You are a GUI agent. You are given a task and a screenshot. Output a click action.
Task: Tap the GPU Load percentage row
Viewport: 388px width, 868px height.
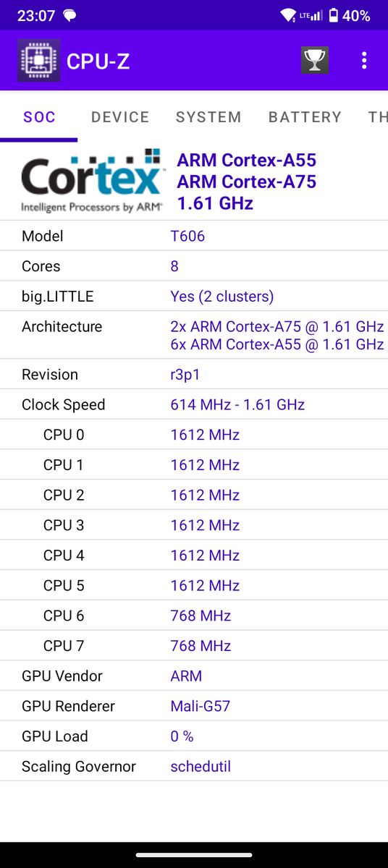[194, 736]
